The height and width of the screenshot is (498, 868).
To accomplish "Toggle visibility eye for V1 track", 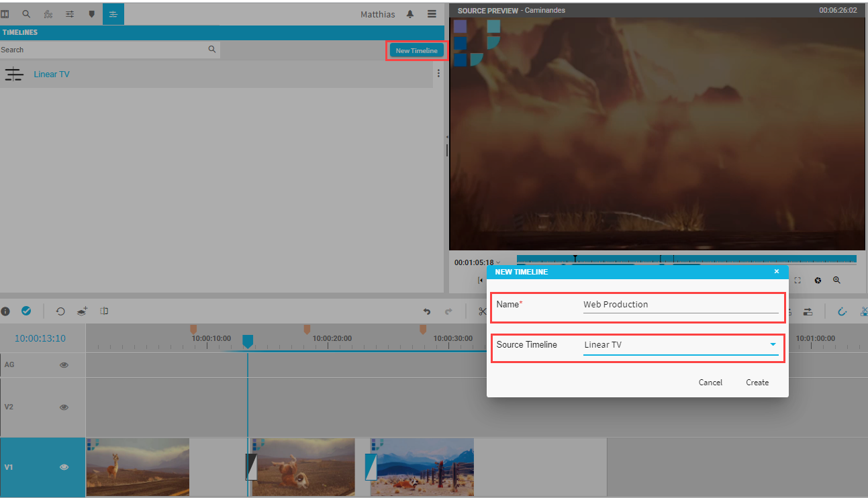I will [x=64, y=467].
